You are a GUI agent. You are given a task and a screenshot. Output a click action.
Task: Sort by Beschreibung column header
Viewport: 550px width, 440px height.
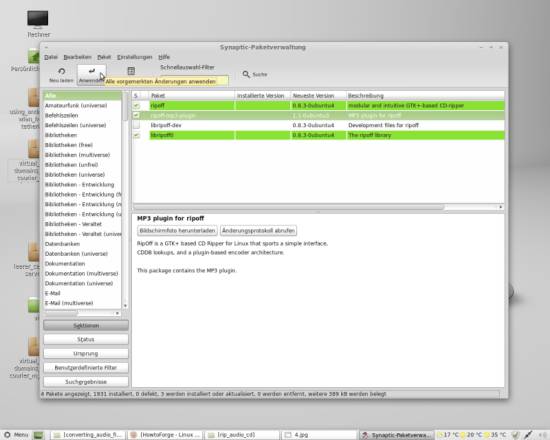(425, 95)
